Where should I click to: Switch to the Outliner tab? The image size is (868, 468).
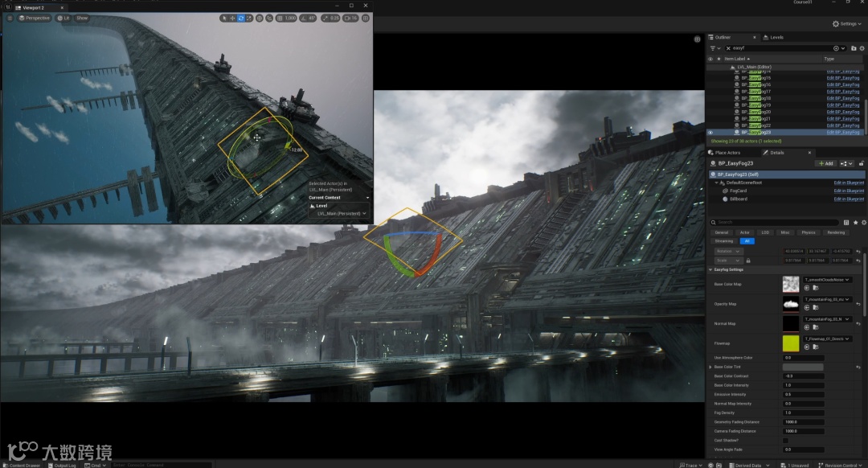[x=723, y=37]
